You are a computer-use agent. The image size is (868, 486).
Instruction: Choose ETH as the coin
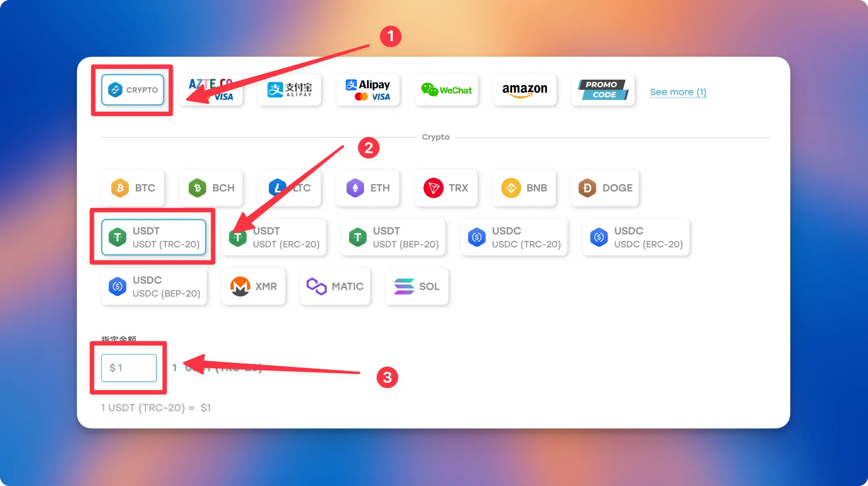368,188
